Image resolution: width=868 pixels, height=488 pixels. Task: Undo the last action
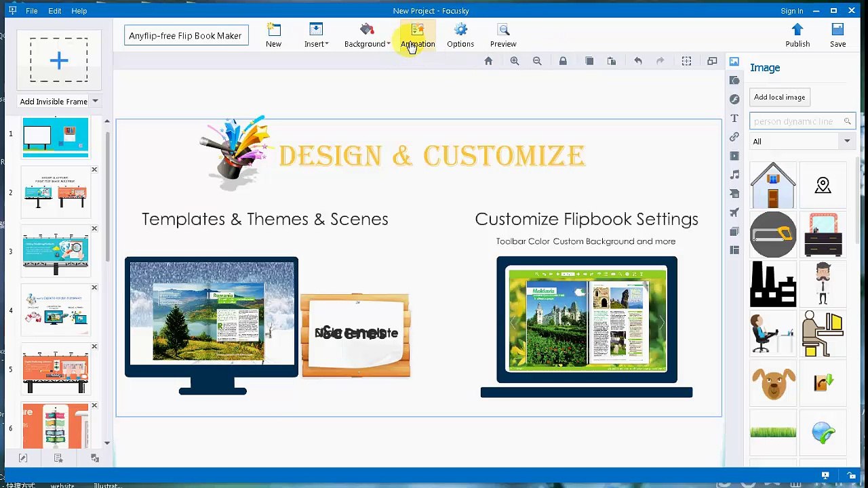click(638, 61)
